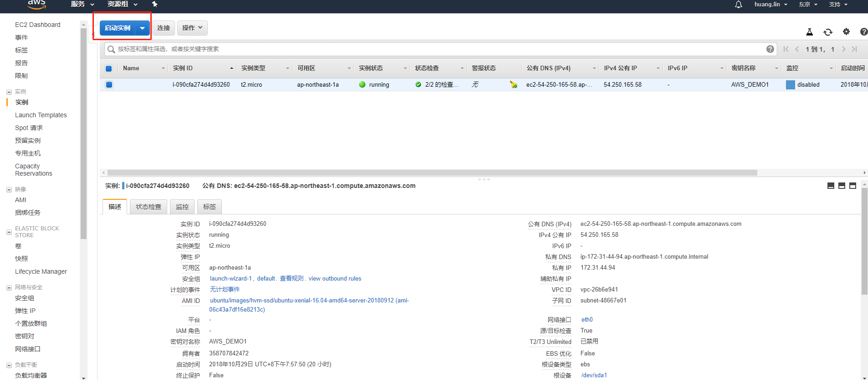This screenshot has width=868, height=380.
Task: Open 密钥对 key pairs in sidebar
Action: (x=25, y=336)
